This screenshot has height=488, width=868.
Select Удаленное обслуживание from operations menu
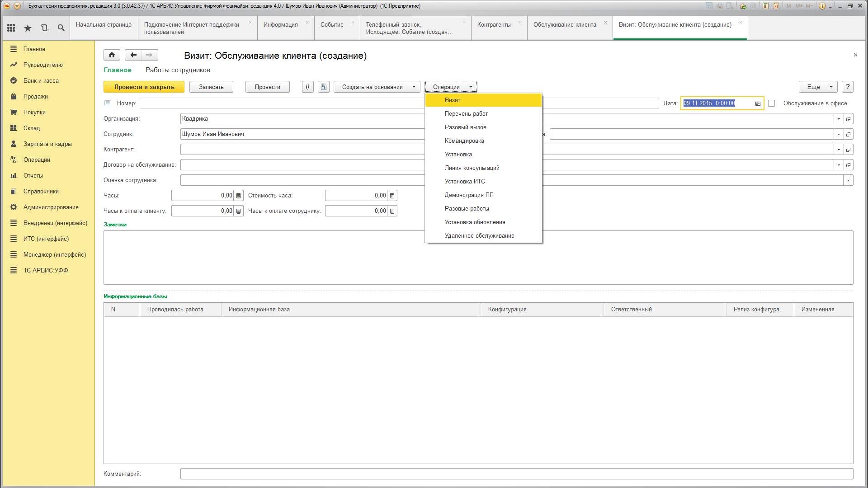(480, 235)
